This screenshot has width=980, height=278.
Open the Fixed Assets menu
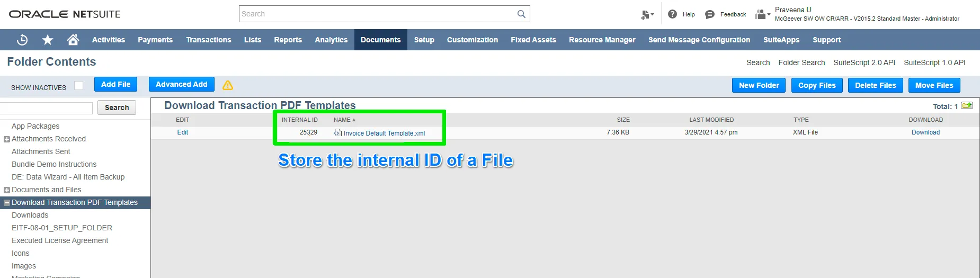tap(533, 40)
